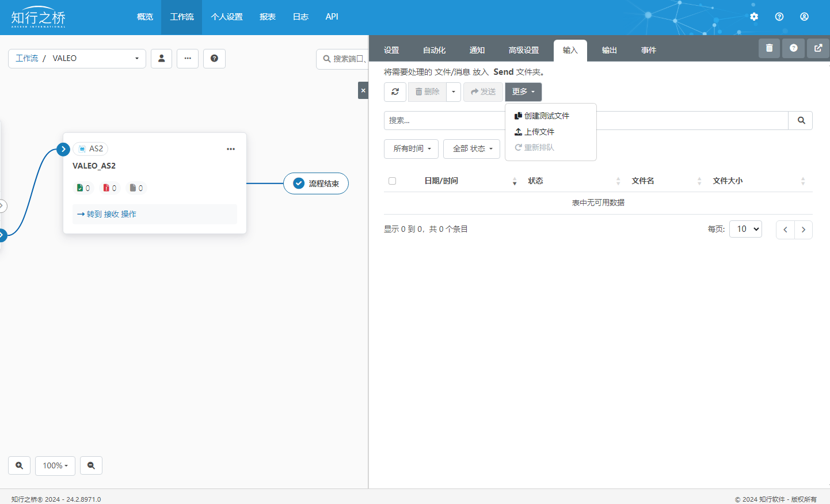
Task: Open the panel help question icon
Action: tap(793, 48)
